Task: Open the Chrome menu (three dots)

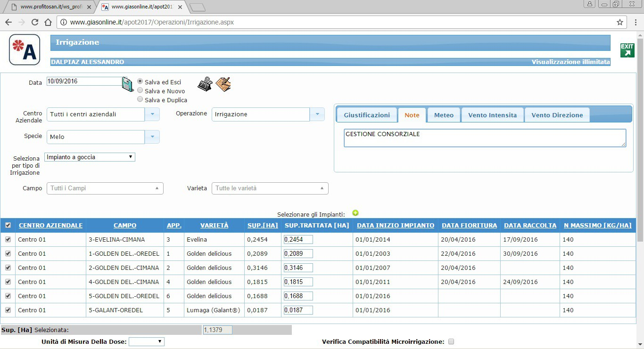Action: pyautogui.click(x=635, y=22)
